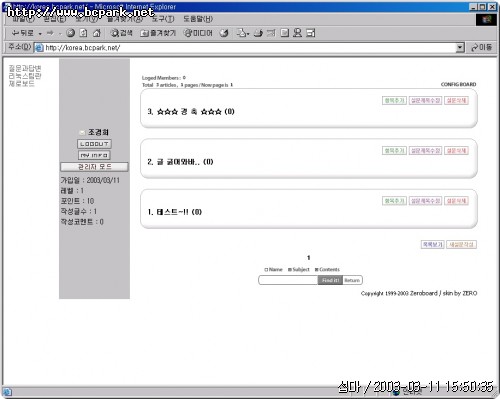Click the Internet Explorer throbber logo
This screenshot has width=500, height=399.
click(486, 20)
